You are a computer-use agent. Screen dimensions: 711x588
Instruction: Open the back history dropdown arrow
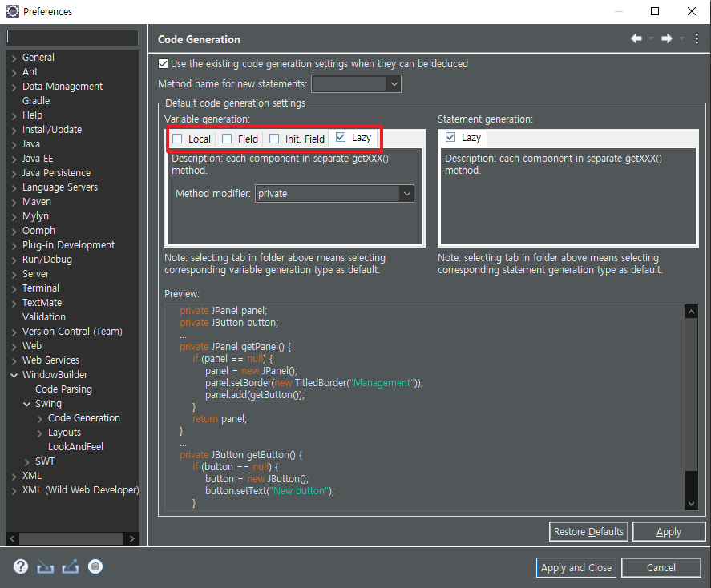pyautogui.click(x=651, y=38)
